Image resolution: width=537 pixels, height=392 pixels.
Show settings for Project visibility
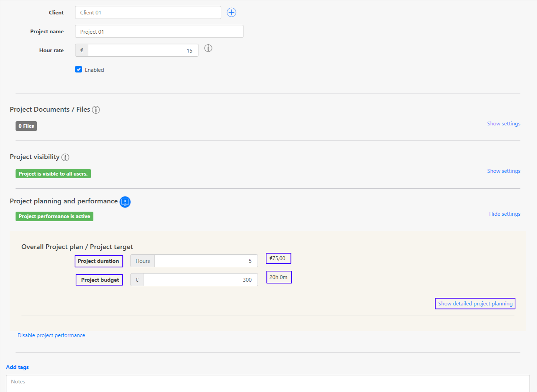click(x=504, y=171)
